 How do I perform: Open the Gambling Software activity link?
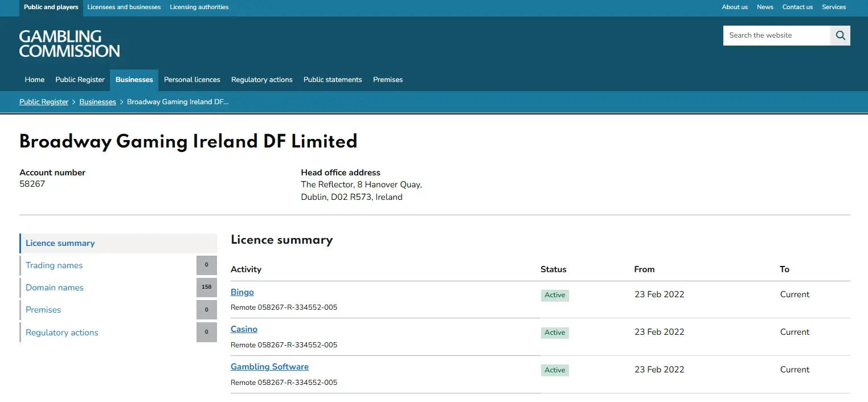[x=269, y=367]
